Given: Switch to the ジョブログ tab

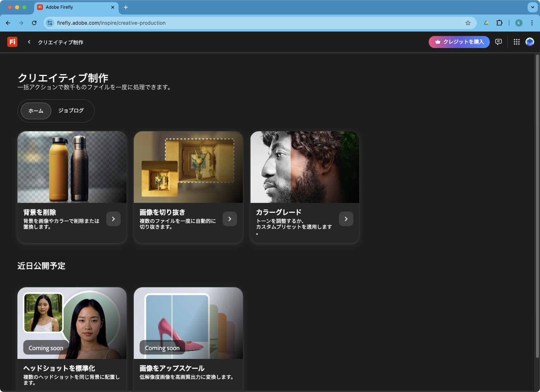Looking at the screenshot, I should pyautogui.click(x=71, y=111).
